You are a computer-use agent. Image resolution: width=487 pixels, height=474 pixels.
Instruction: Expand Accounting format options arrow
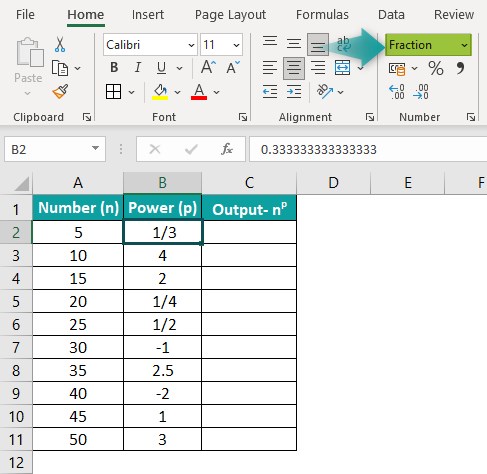click(414, 68)
